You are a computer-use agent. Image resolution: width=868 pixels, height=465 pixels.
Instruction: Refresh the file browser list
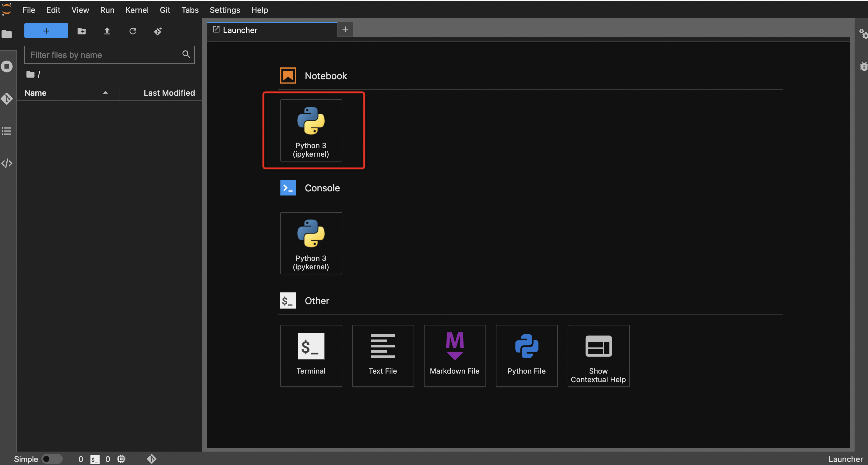pos(133,31)
